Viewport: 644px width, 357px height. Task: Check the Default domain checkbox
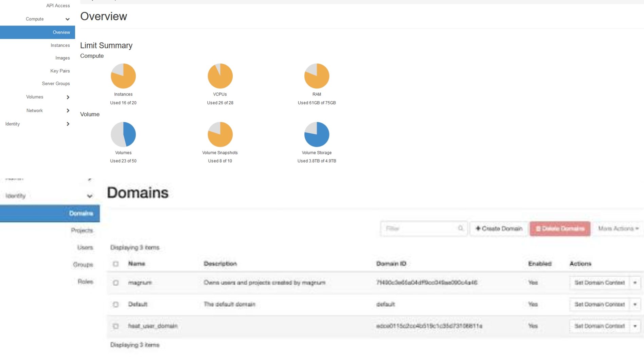[x=116, y=304]
